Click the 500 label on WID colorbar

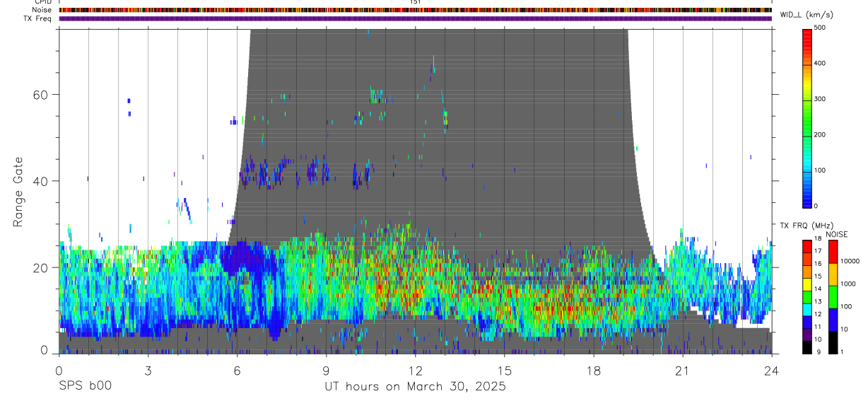tap(820, 28)
